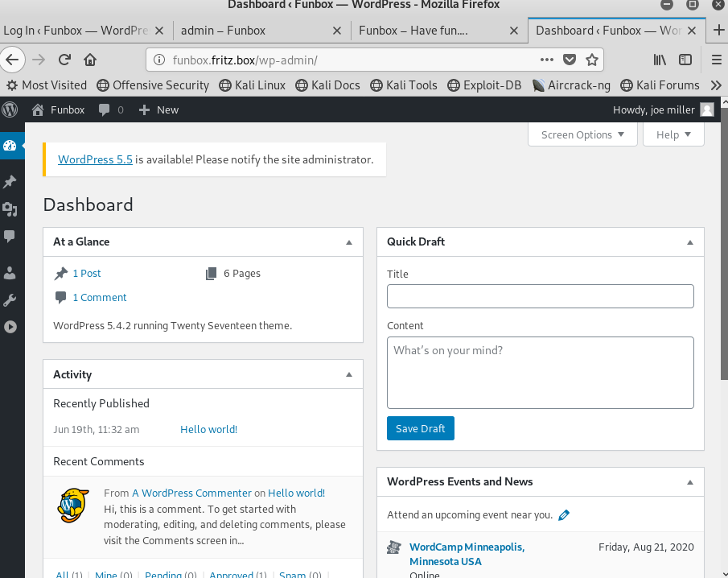Open Most Visited bookmarks folder
Image resolution: width=728 pixels, height=578 pixels.
[x=47, y=85]
